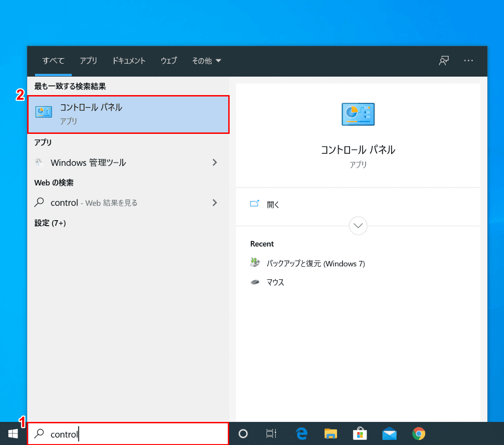Click the 最も一致する検索結果 heading
Image resolution: width=504 pixels, height=445 pixels.
tap(70, 86)
